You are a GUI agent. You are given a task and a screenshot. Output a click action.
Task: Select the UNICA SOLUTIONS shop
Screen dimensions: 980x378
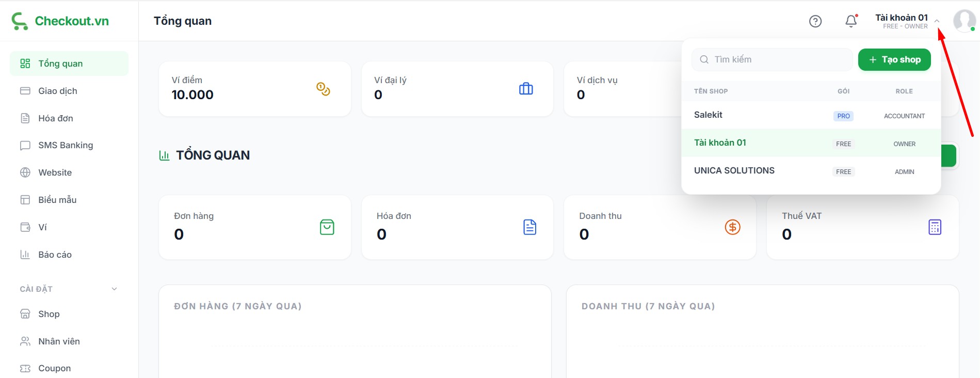[734, 171]
